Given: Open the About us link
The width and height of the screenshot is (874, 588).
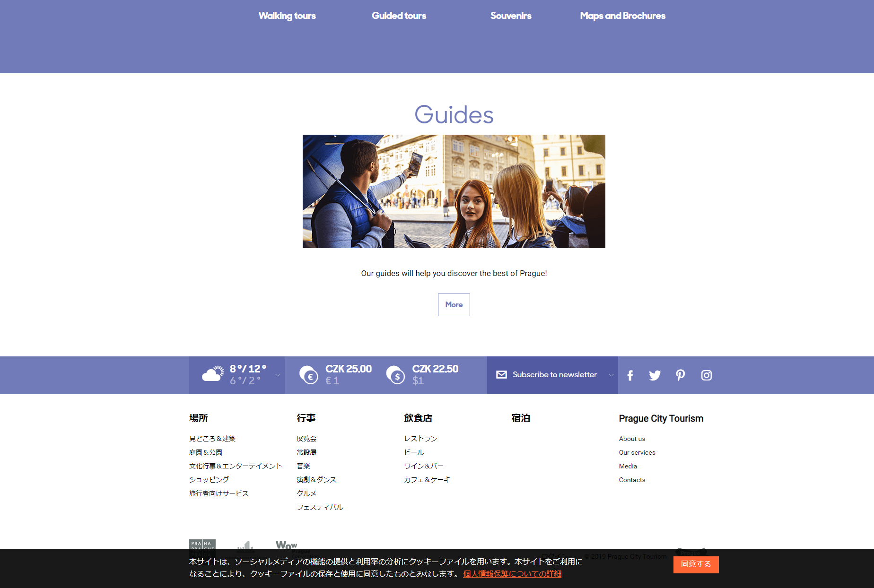Looking at the screenshot, I should tap(632, 439).
